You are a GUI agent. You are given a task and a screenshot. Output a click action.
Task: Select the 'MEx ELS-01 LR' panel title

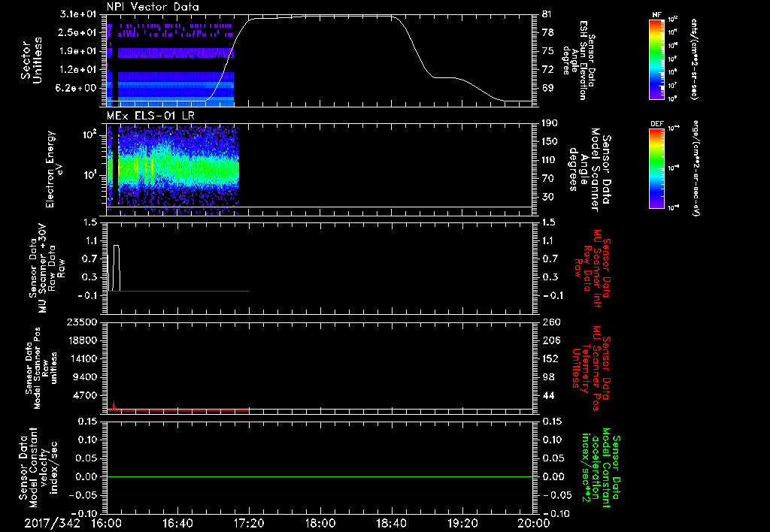pyautogui.click(x=150, y=116)
